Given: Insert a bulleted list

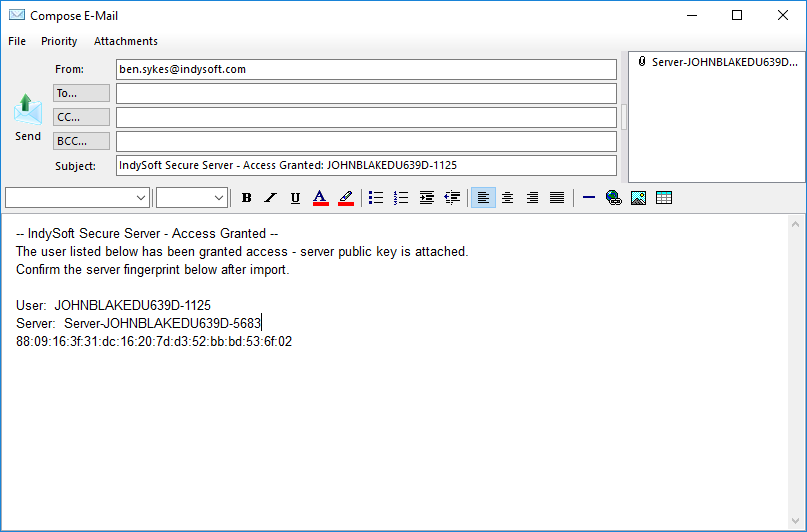Looking at the screenshot, I should (376, 198).
